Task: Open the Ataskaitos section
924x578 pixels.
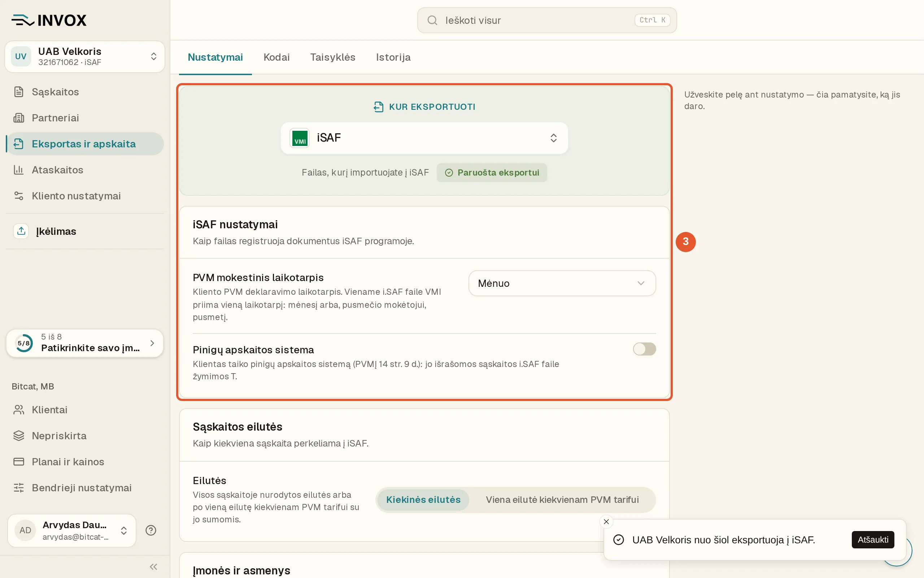Action: pos(85,170)
